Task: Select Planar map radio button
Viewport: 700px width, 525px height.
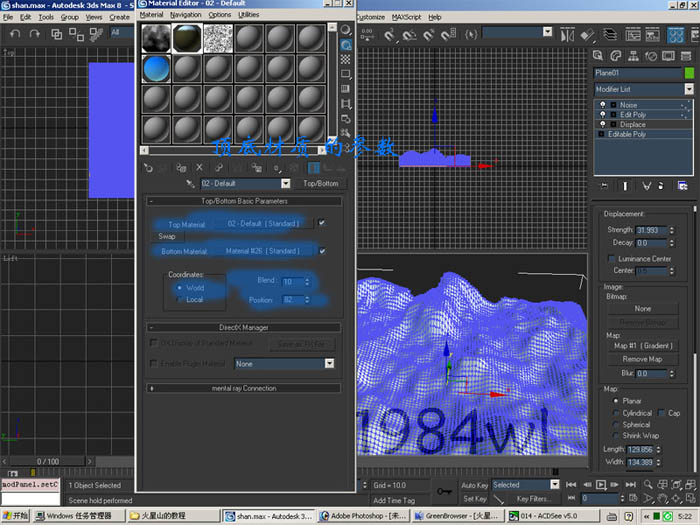Action: point(616,401)
